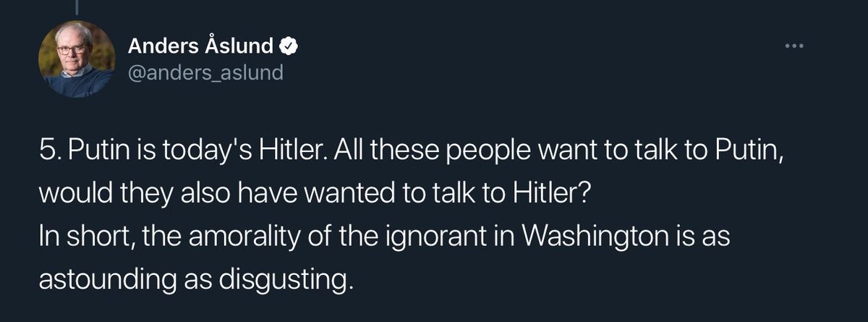Open the @anders_aslund handle link
Screen dimensions: 868x322
pyautogui.click(x=205, y=72)
